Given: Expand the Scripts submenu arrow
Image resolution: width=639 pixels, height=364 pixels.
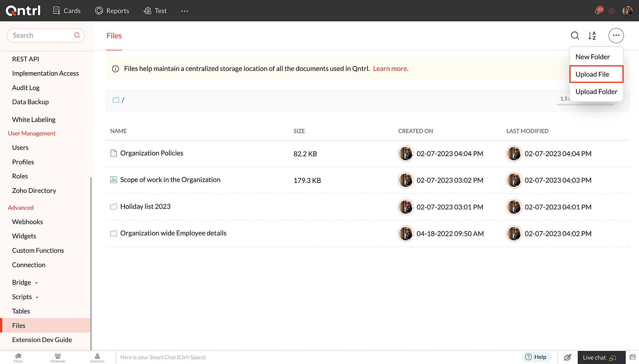Looking at the screenshot, I should pos(37,297).
